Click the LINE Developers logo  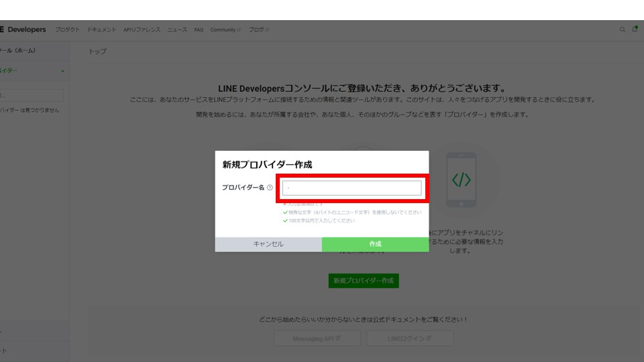(23, 29)
